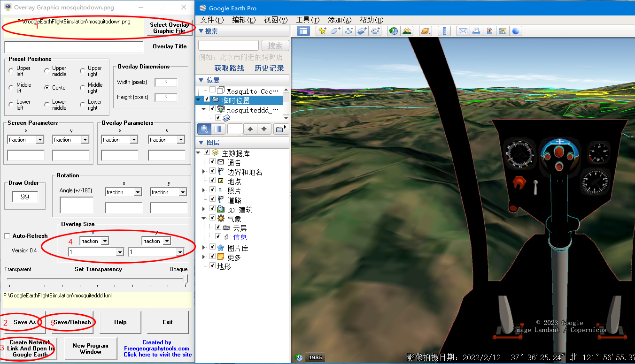Viewport: 635px width, 364px height.
Task: Open Screen Parameters x fraction dropdown
Action: coord(40,140)
